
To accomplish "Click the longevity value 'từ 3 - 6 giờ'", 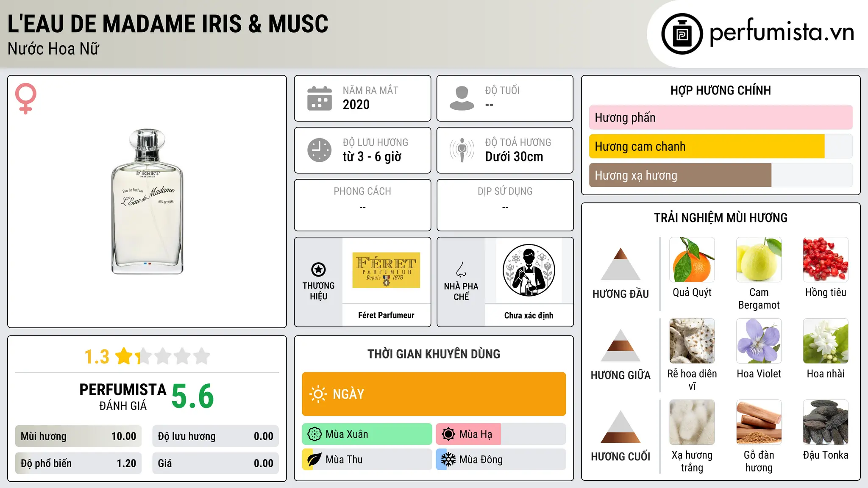I will click(372, 157).
